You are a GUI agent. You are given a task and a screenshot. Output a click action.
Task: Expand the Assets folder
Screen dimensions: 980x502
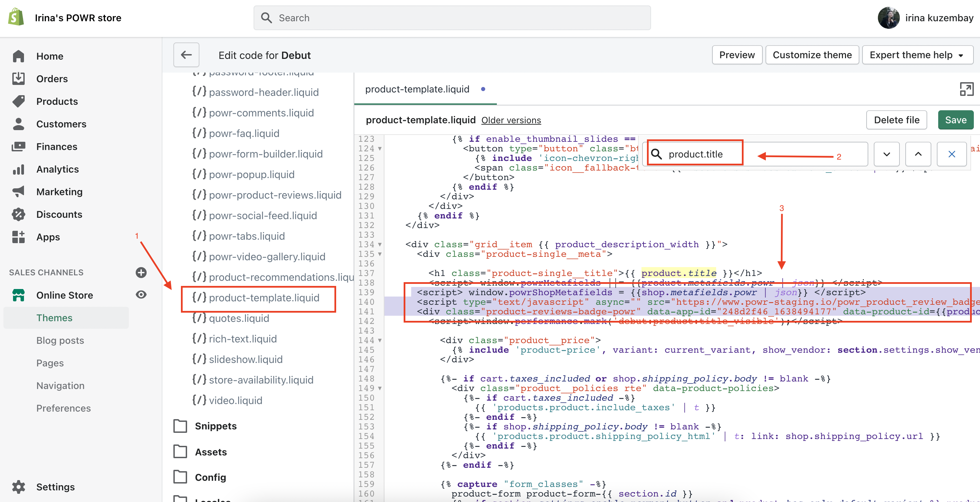(200, 452)
